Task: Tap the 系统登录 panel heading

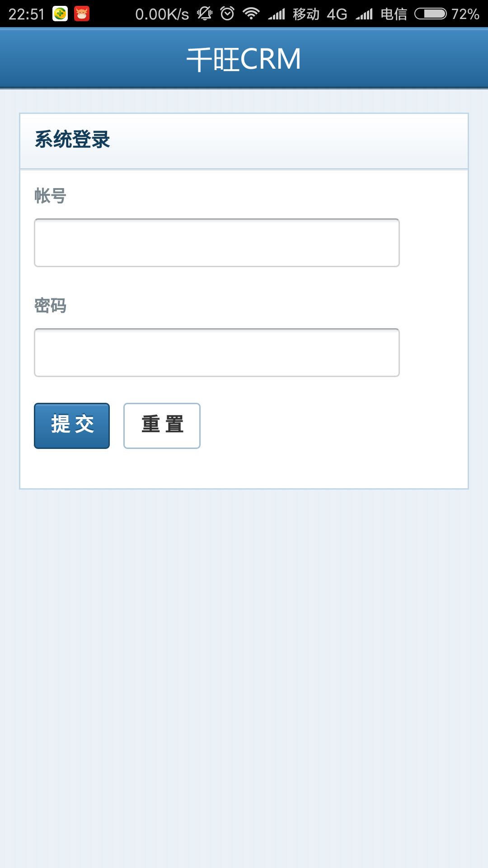Action: pos(72,139)
